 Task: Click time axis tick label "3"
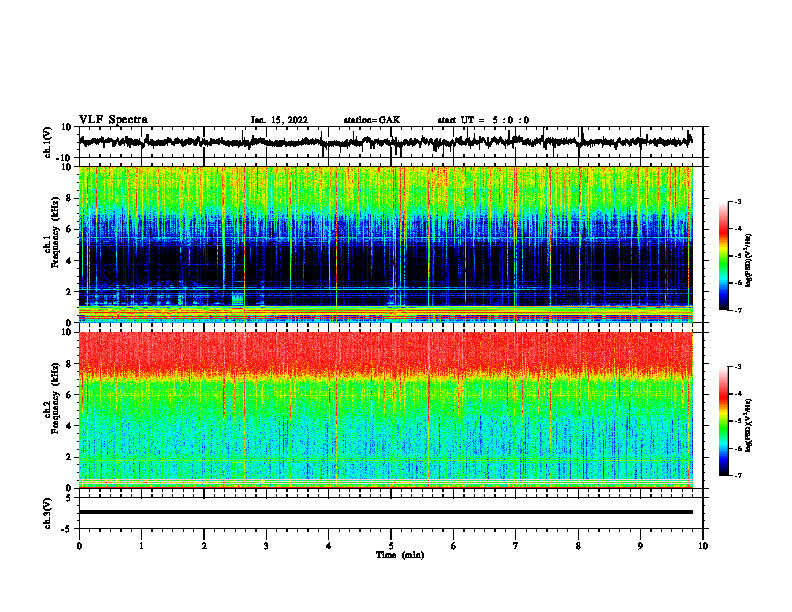pos(266,546)
